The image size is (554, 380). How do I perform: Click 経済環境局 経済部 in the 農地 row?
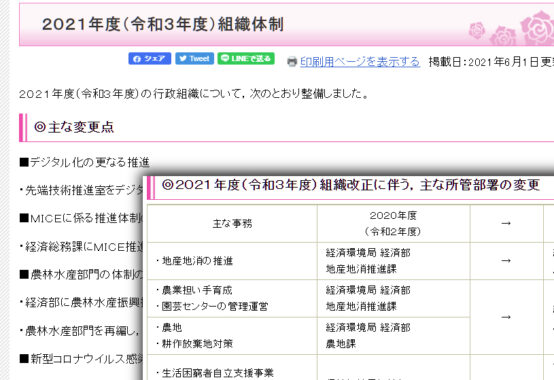pyautogui.click(x=368, y=328)
